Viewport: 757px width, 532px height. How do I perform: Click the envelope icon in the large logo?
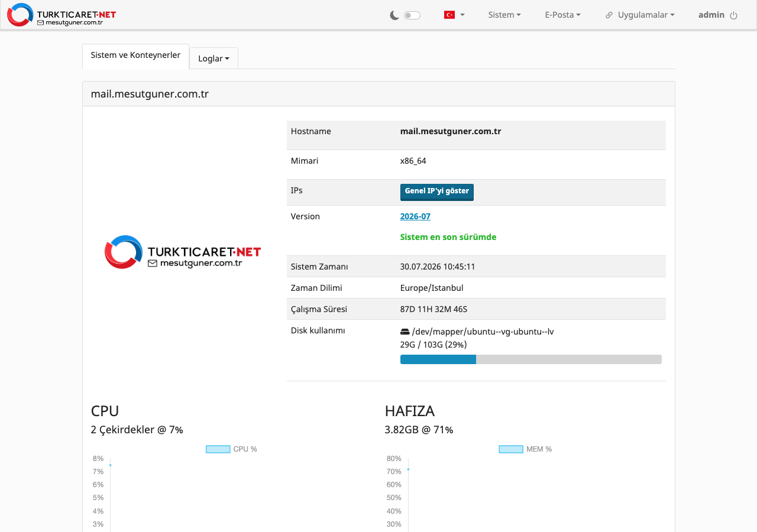pos(153,264)
